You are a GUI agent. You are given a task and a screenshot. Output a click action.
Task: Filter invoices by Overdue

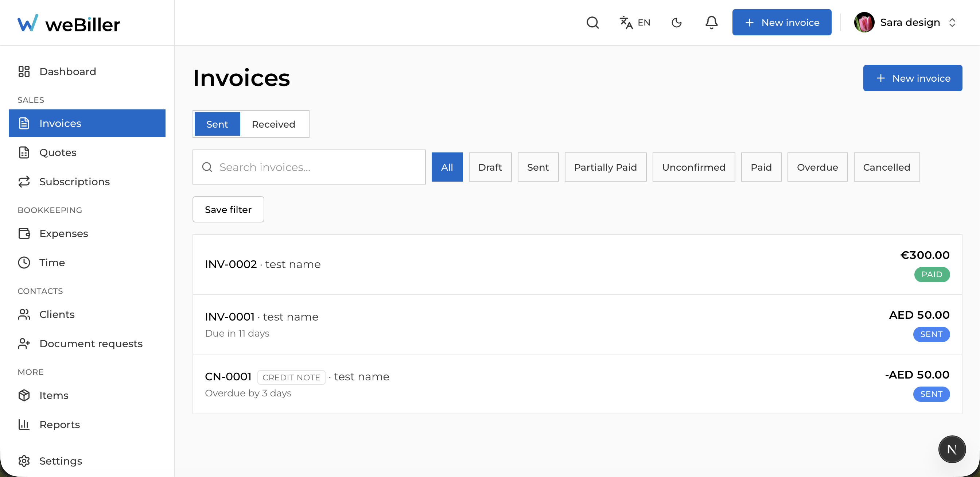[x=817, y=167]
